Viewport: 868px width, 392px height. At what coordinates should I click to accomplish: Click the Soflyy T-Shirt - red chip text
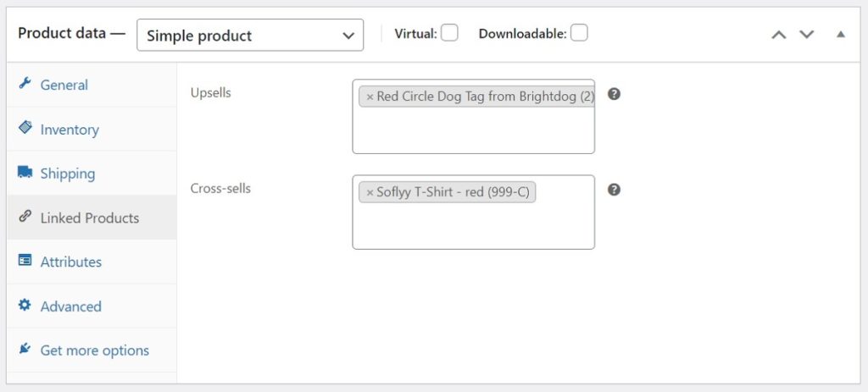click(453, 192)
